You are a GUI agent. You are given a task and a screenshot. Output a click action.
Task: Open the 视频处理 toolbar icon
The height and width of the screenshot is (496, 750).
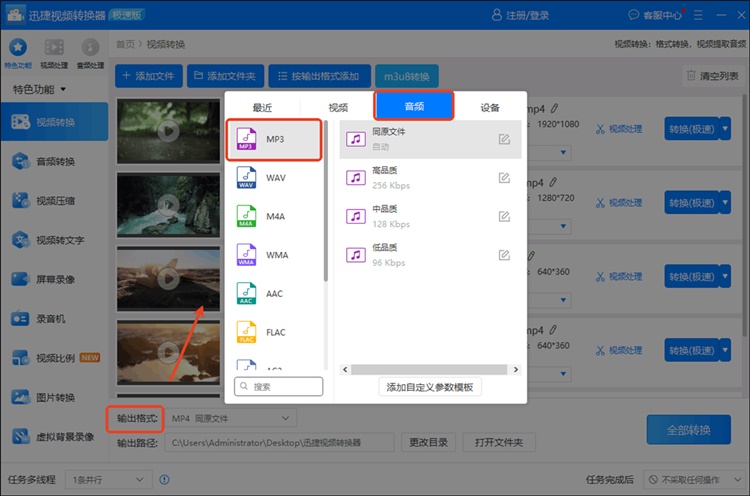coord(54,47)
